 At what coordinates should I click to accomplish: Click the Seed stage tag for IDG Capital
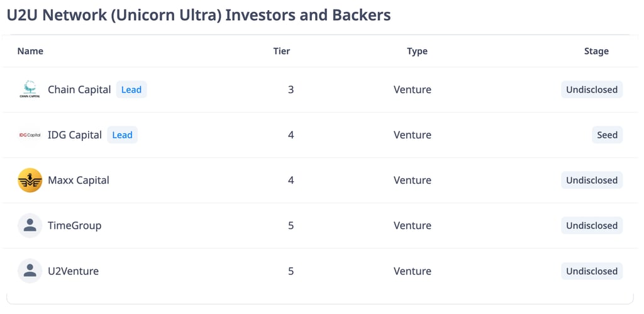coord(608,135)
